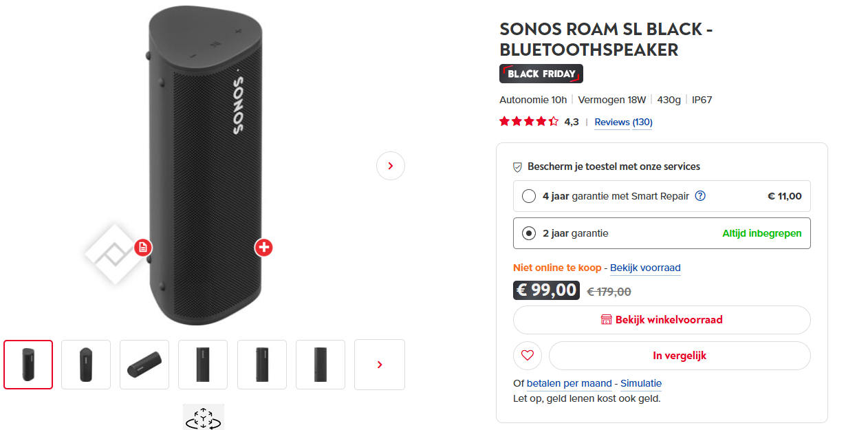Click the shield icon next to services heading
The width and height of the screenshot is (868, 430).
(516, 166)
